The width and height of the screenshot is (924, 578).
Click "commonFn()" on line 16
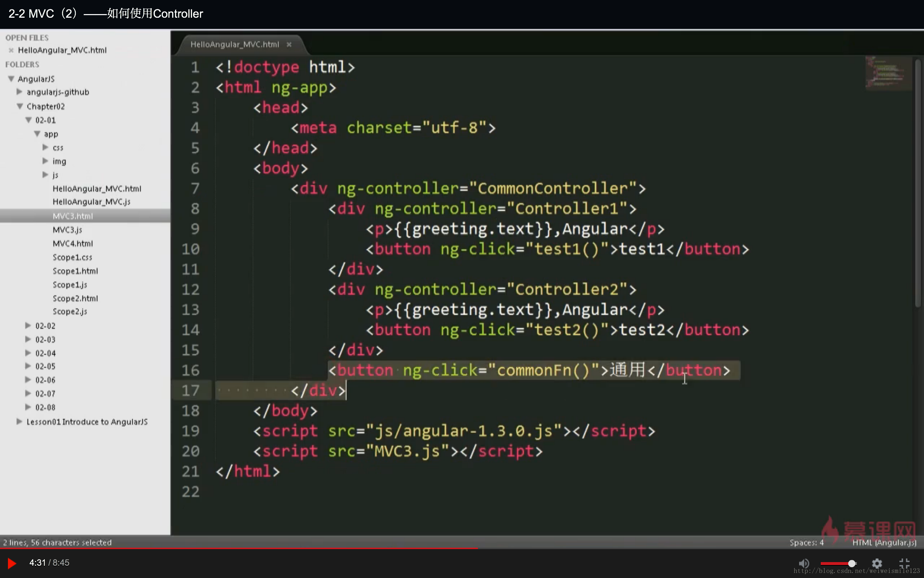(543, 370)
